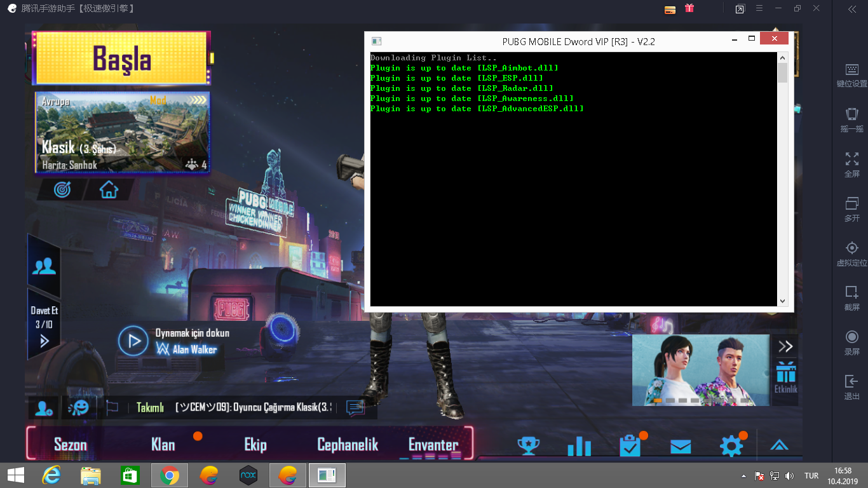This screenshot has height=488, width=868.
Task: Open the emote smiley icon
Action: coord(79,407)
